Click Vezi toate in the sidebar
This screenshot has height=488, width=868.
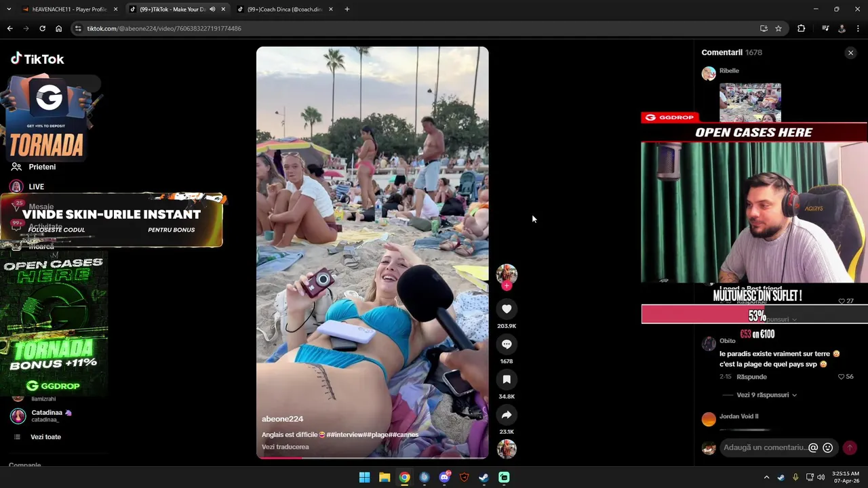(45, 437)
